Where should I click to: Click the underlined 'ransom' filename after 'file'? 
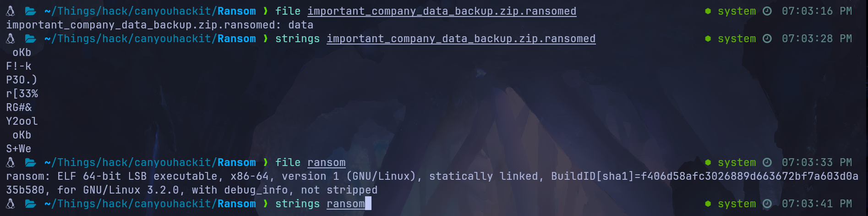coord(327,162)
